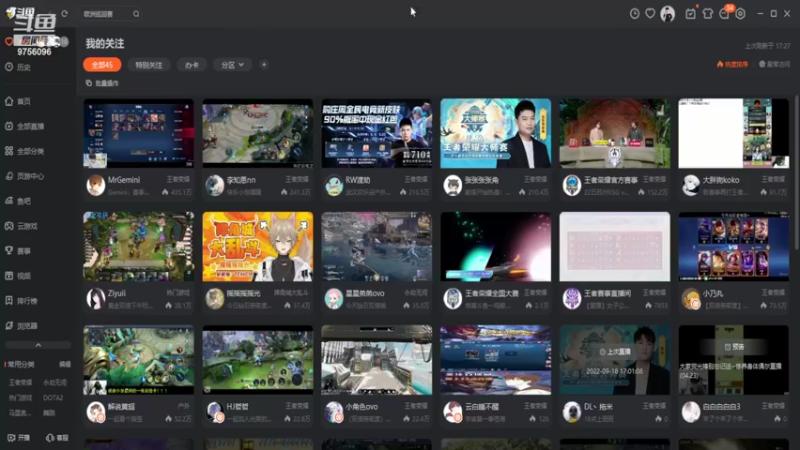Click 批量操作 batch operation

[x=102, y=83]
